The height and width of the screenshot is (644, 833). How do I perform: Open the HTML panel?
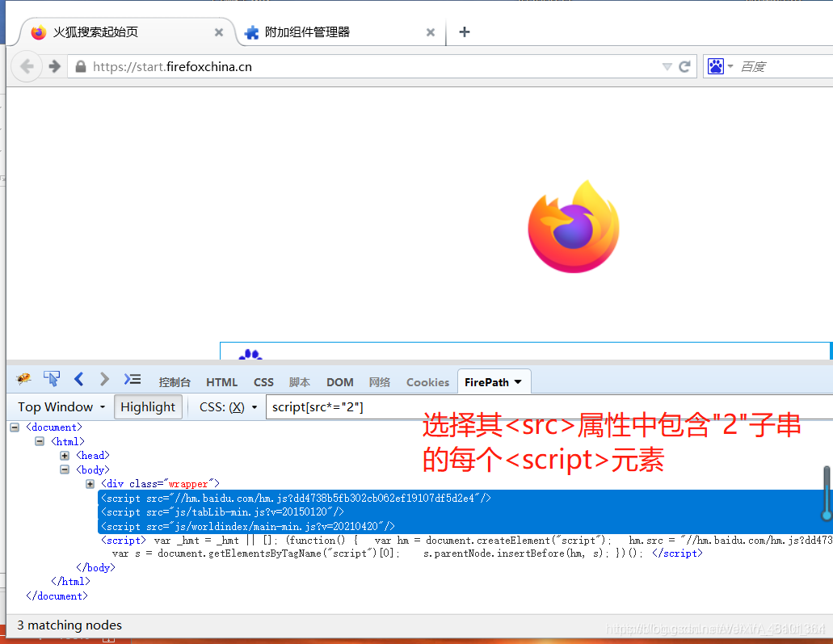pyautogui.click(x=221, y=382)
